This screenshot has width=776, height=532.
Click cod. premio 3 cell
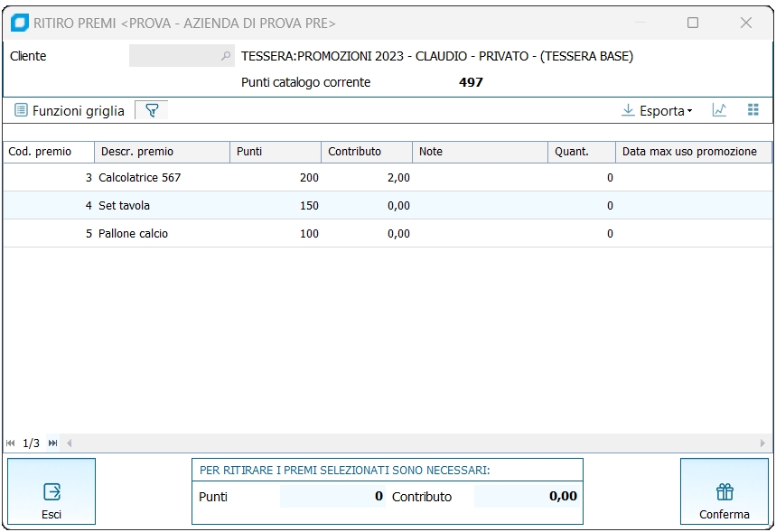tap(49, 178)
